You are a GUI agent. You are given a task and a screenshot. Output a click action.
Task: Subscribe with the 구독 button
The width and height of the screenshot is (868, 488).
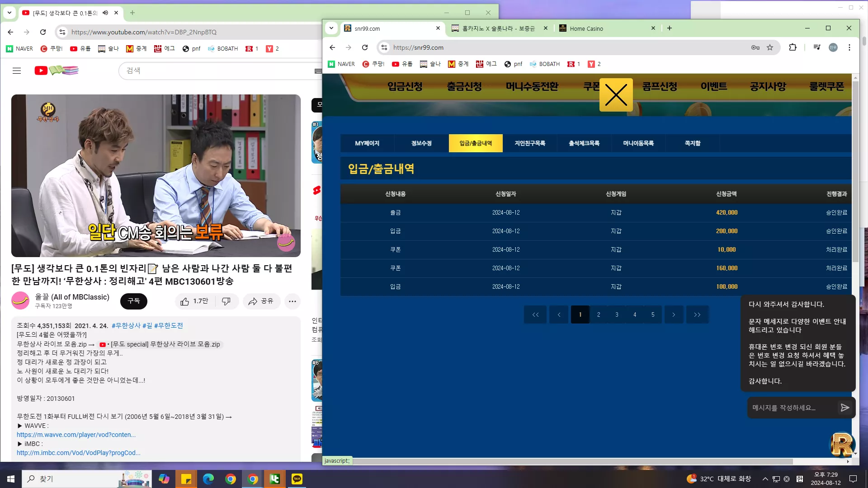(x=134, y=301)
